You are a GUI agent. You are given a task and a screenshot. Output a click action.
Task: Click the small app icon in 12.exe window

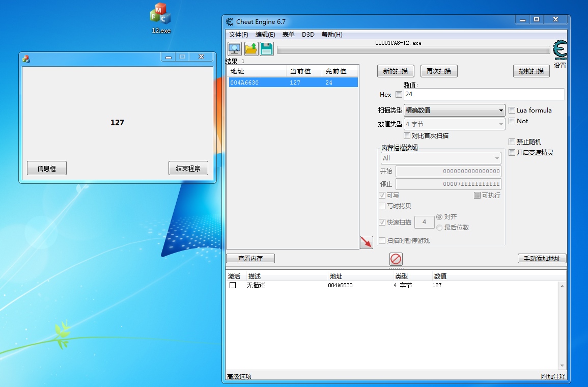coord(26,59)
